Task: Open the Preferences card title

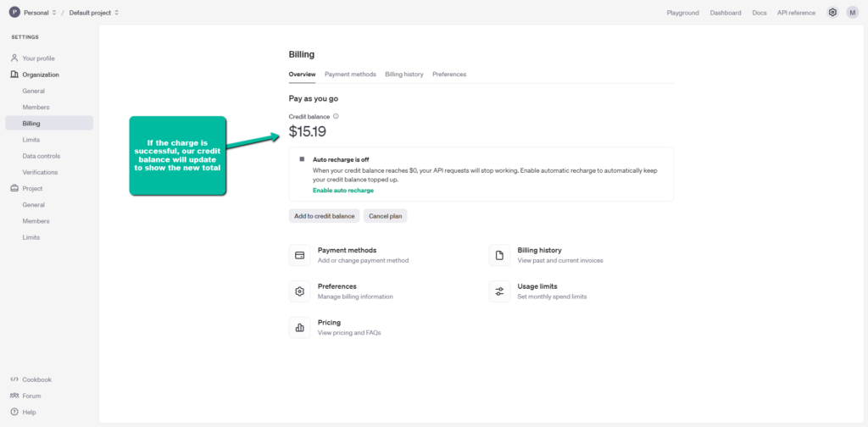Action: (x=337, y=286)
